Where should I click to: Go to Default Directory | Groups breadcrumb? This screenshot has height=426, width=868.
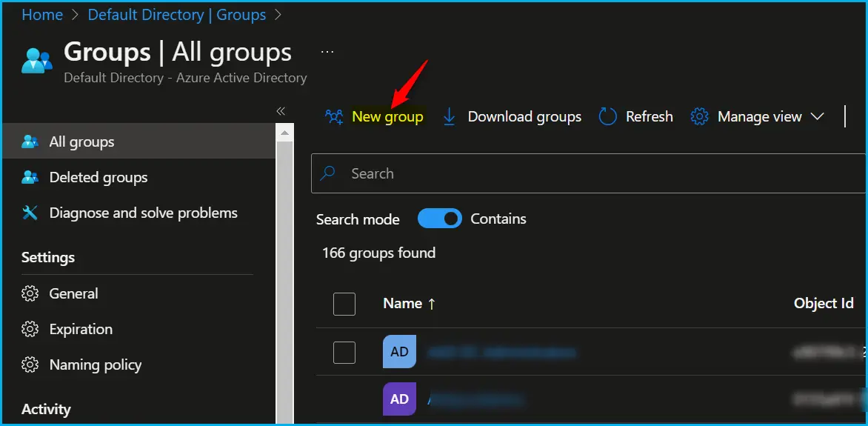pos(177,15)
